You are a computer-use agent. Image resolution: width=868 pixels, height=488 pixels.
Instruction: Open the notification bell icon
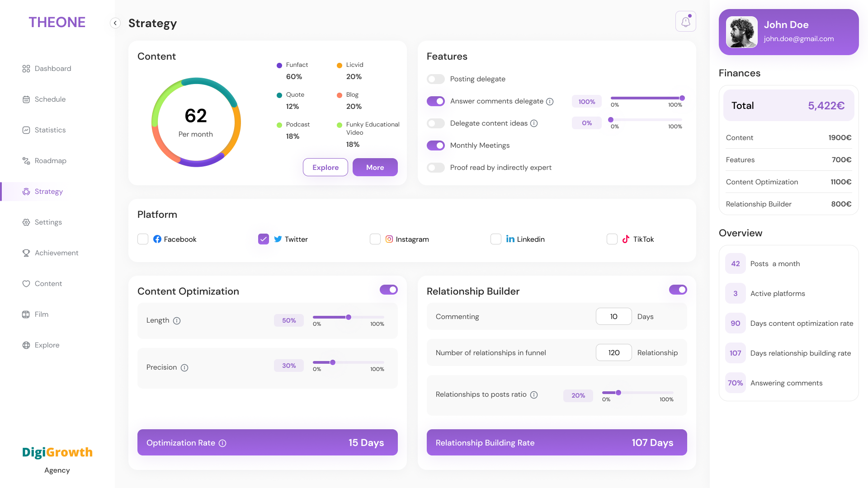tap(685, 21)
